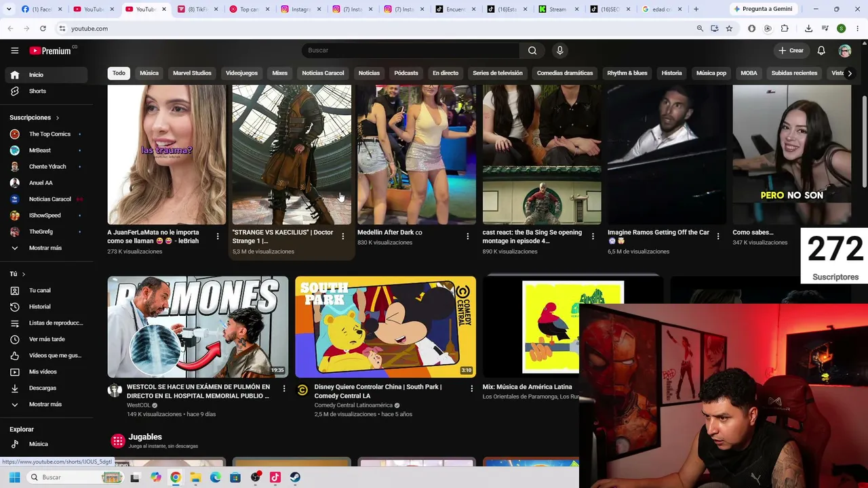Select the Comedias dramáticas chip

[565, 73]
